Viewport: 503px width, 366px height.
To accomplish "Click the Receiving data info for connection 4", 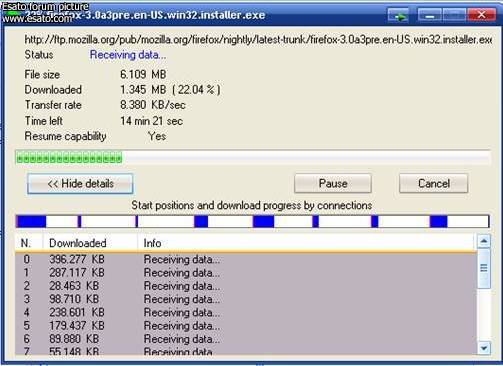I will pyautogui.click(x=182, y=312).
